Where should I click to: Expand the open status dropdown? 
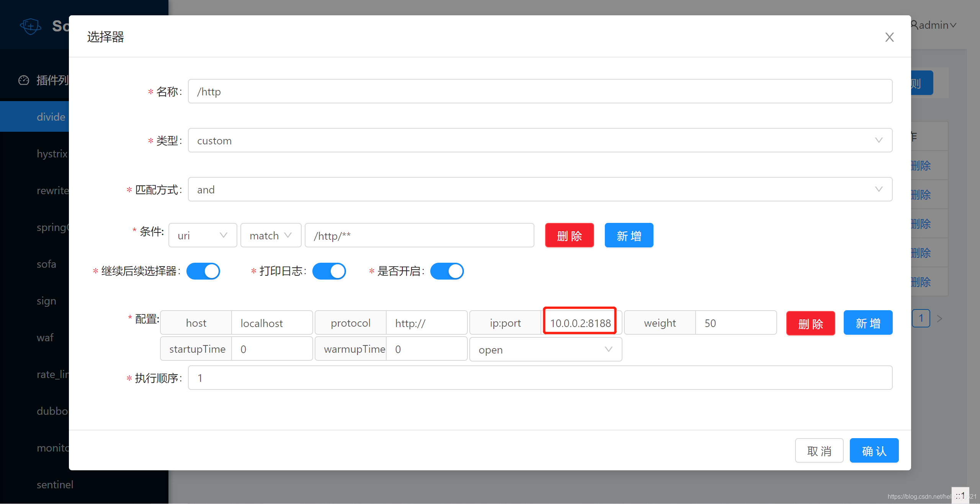(x=545, y=350)
